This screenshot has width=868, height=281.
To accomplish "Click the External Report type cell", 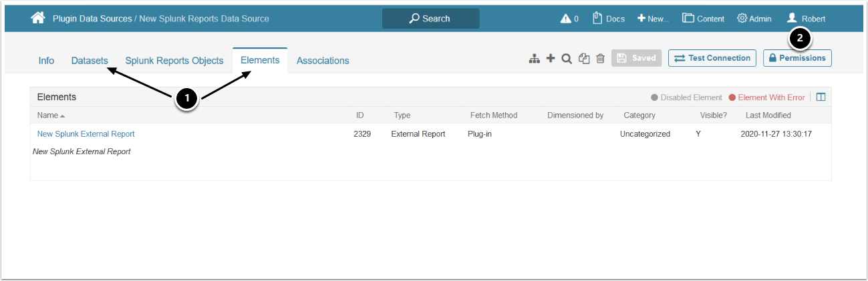I will (x=418, y=134).
